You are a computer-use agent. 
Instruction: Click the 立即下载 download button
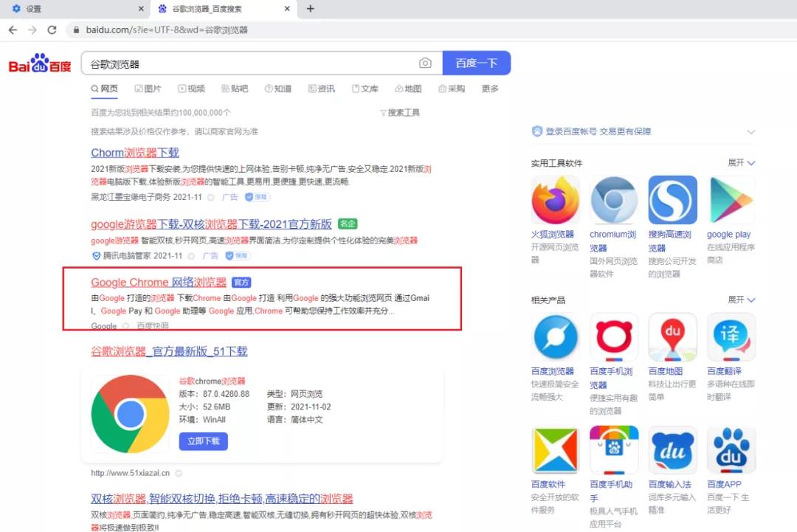[204, 441]
